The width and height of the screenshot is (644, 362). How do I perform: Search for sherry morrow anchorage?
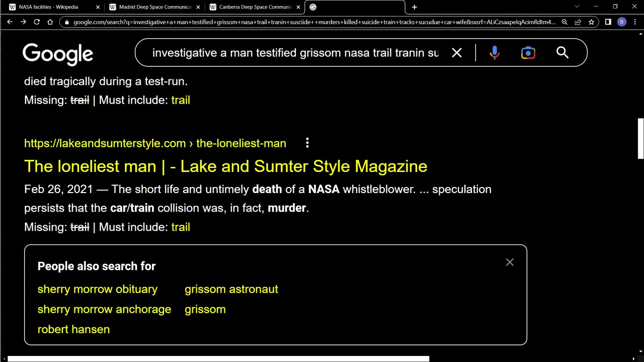click(104, 309)
